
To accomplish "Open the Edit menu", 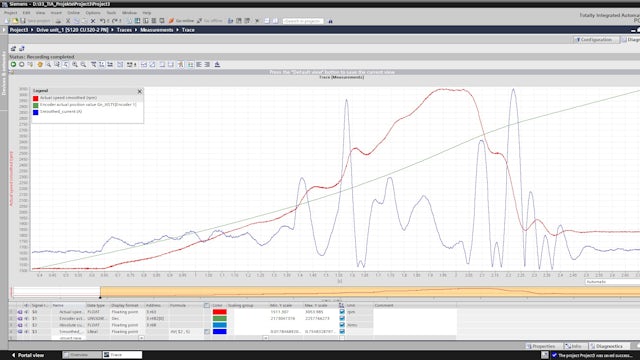I will [27, 13].
